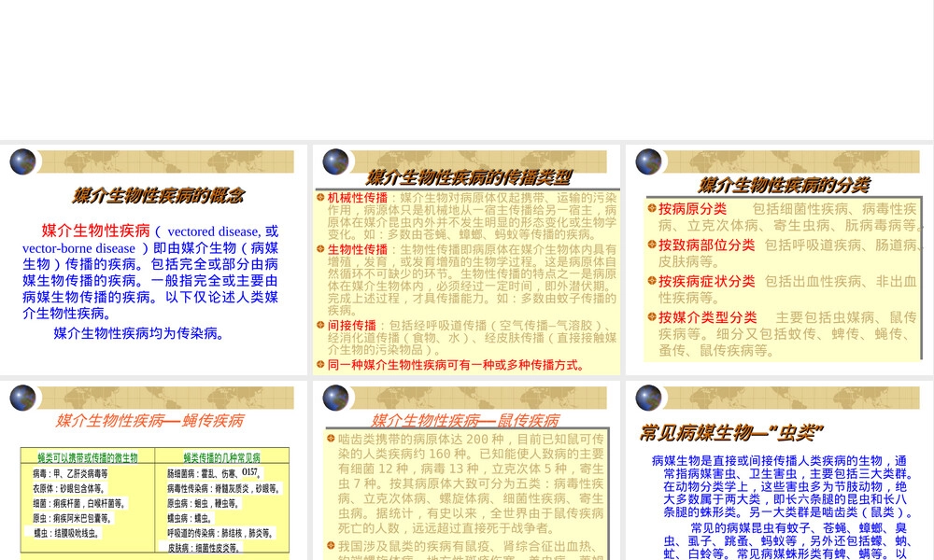Image resolution: width=934 pixels, height=560 pixels.
Task: Open the slide titled 媒介生物性疾病的概念
Action: pyautogui.click(x=154, y=259)
